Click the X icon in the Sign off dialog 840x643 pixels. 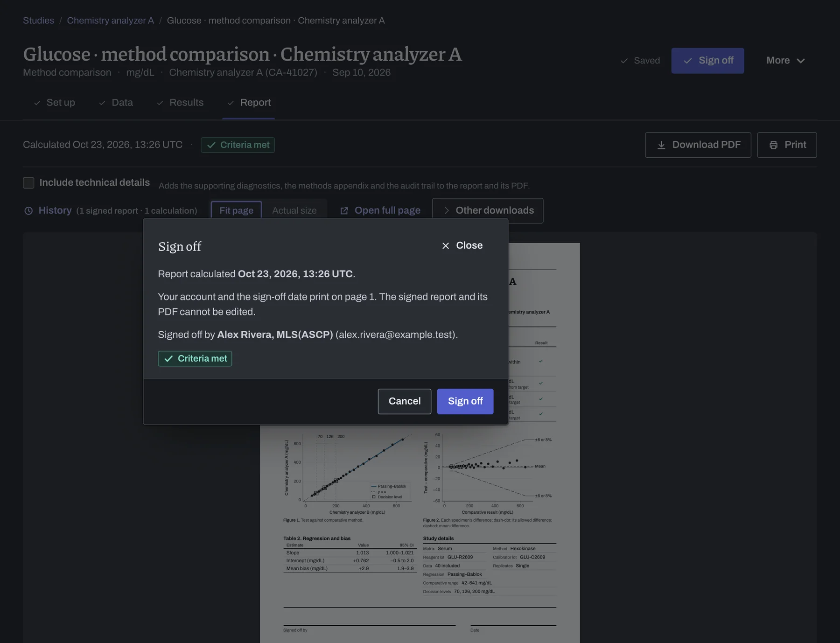tap(446, 246)
